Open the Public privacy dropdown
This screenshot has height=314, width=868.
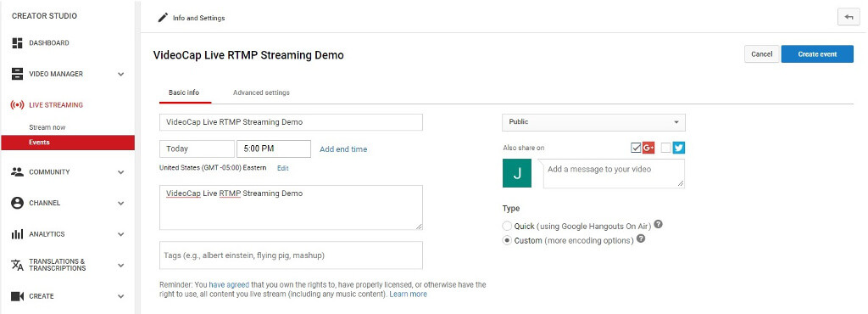pyautogui.click(x=593, y=122)
